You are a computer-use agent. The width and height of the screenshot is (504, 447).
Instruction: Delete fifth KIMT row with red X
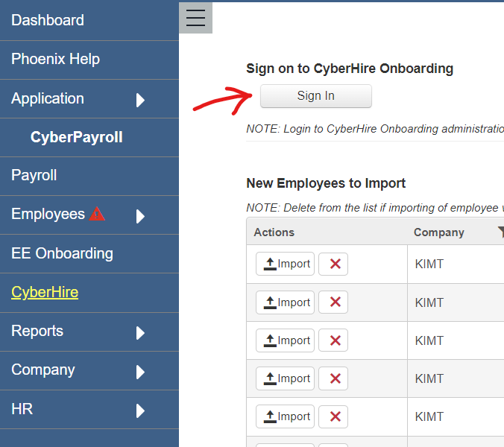[333, 416]
